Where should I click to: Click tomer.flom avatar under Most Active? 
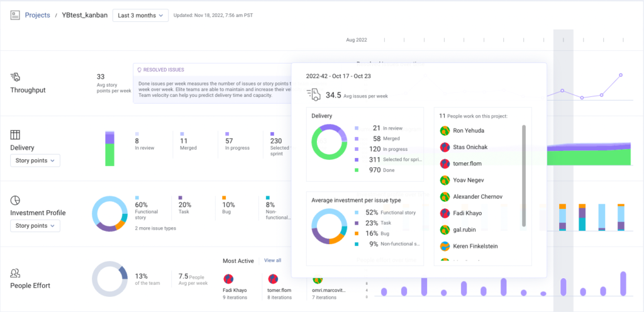[273, 279]
